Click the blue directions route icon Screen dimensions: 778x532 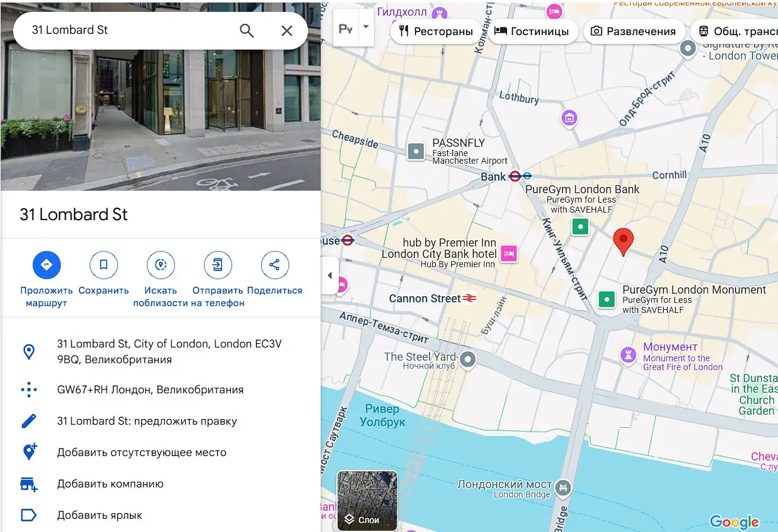tap(46, 265)
